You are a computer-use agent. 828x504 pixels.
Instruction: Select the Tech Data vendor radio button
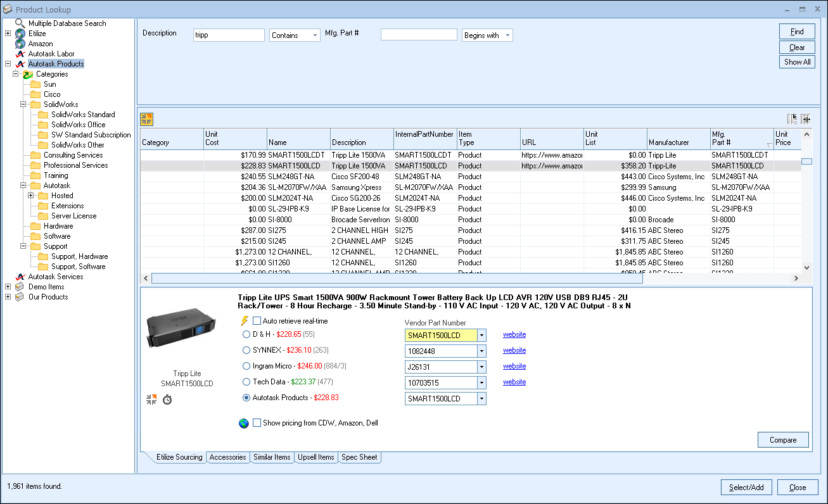[x=246, y=382]
